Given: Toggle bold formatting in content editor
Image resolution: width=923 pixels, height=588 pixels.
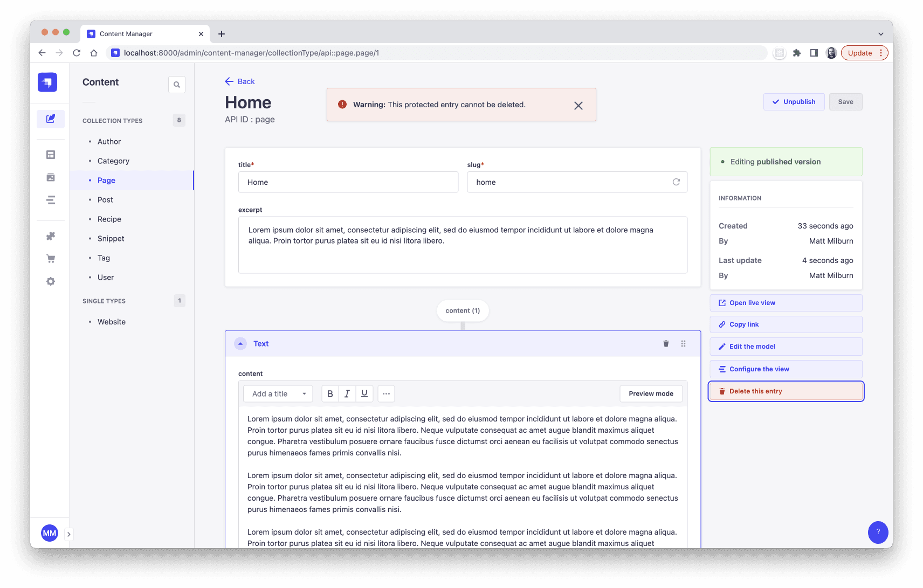Looking at the screenshot, I should [x=330, y=394].
